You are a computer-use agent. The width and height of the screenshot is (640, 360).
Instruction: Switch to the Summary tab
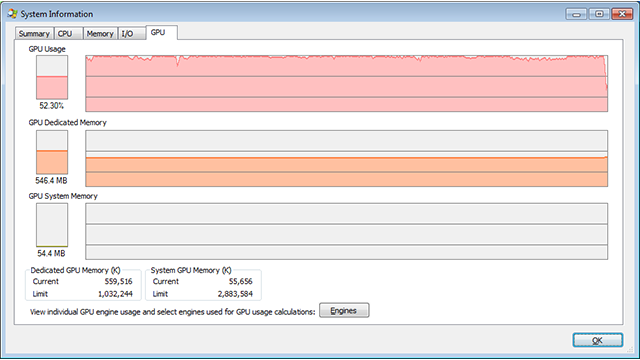[34, 34]
